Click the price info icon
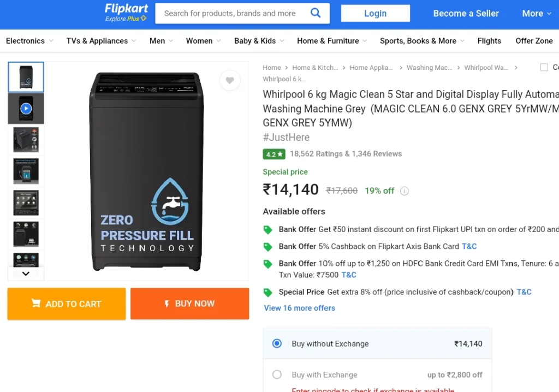559x392 pixels. 405,191
